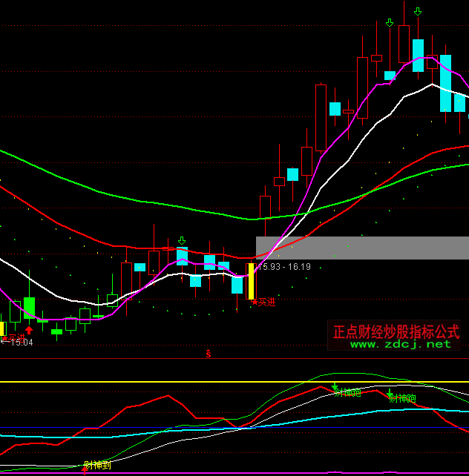
Task: Click the bright green solid candle at far left
Action: 30,307
